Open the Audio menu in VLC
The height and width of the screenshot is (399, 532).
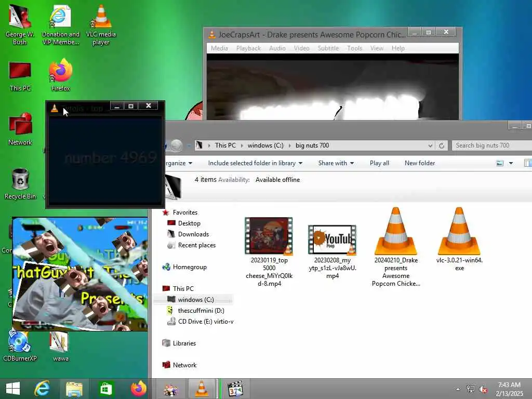(x=277, y=48)
